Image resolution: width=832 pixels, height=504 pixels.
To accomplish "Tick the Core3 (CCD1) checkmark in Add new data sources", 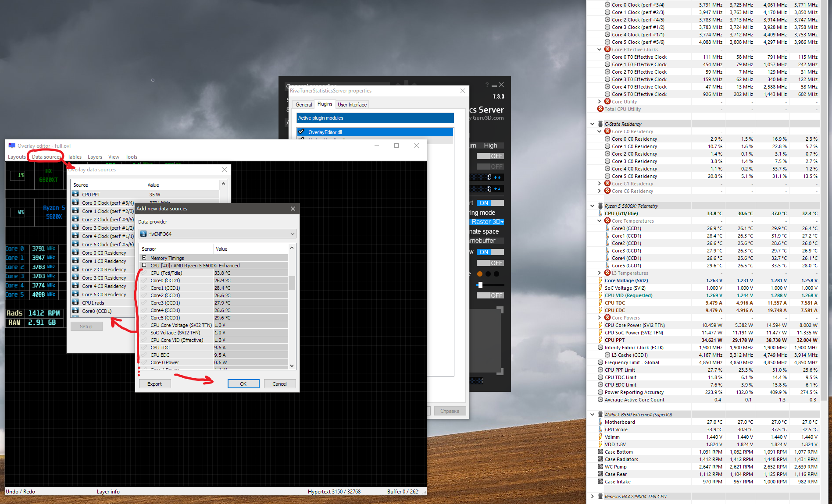I will click(144, 303).
